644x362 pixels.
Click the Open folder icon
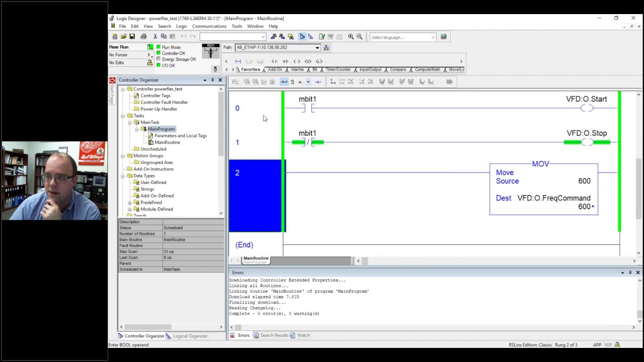click(123, 37)
